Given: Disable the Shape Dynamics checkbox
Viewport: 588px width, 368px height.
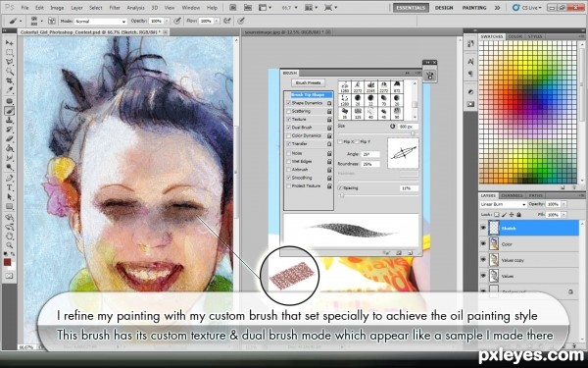Looking at the screenshot, I should pos(288,103).
